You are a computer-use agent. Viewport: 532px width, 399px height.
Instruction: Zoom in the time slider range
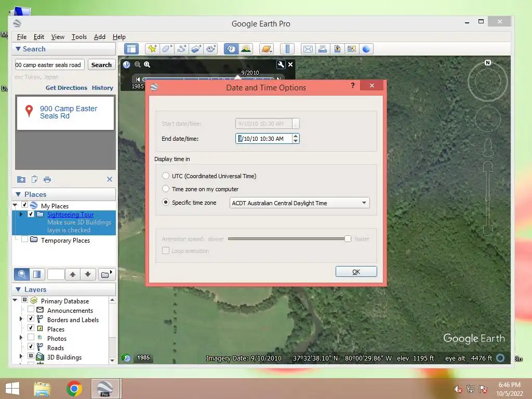pos(147,64)
